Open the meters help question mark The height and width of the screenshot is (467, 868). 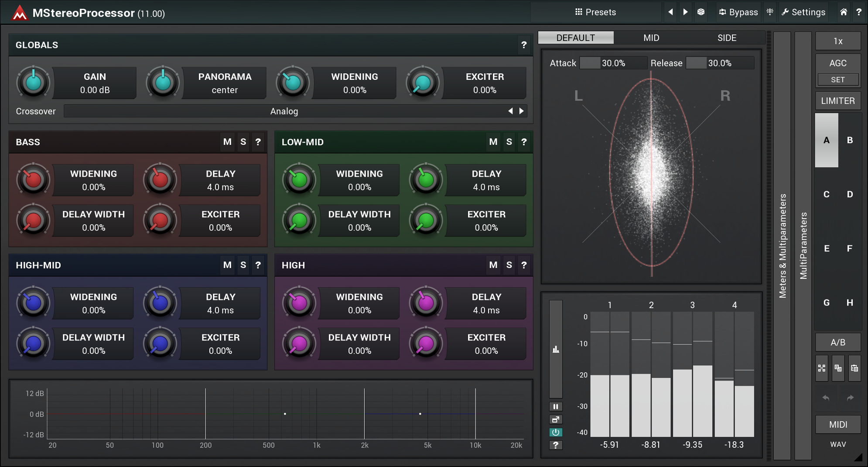pos(556,445)
